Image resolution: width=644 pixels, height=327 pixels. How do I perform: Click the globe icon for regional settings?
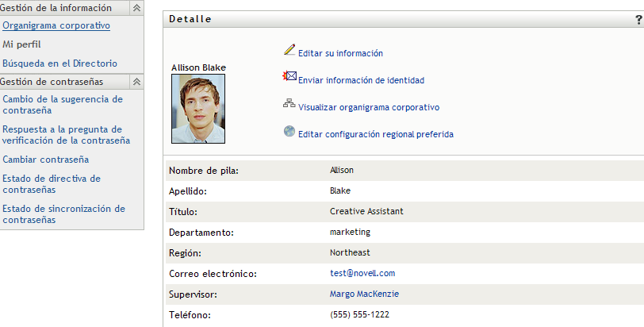[289, 131]
